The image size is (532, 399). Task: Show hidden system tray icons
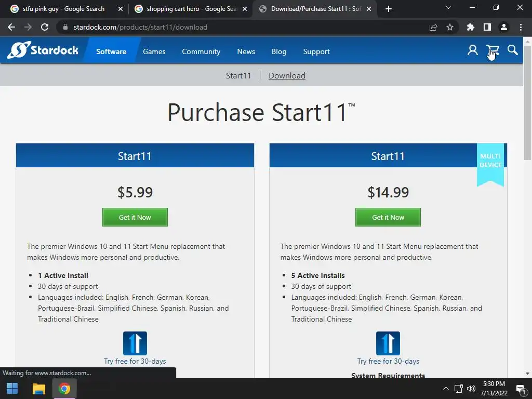coord(446,389)
